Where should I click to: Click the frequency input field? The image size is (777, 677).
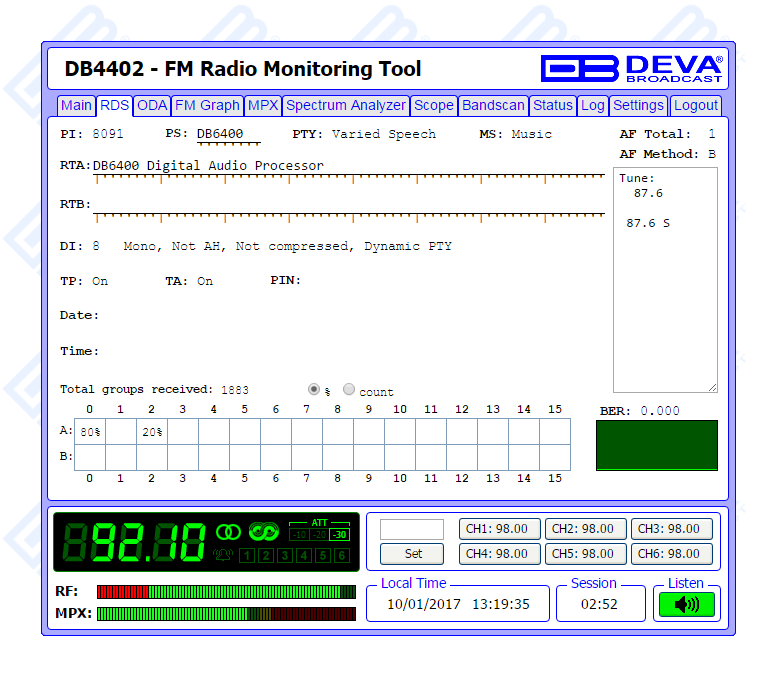pyautogui.click(x=412, y=529)
